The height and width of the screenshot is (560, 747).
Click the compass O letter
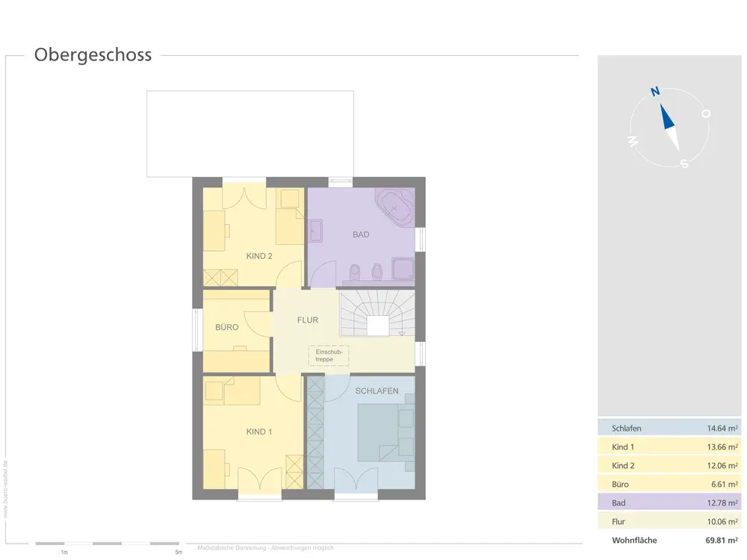[x=706, y=113]
